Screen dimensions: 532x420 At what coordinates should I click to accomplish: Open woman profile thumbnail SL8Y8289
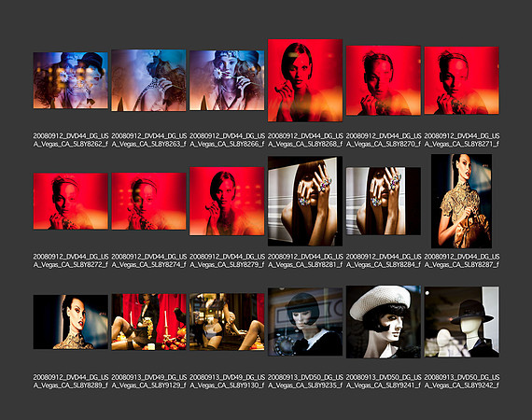[x=71, y=322]
